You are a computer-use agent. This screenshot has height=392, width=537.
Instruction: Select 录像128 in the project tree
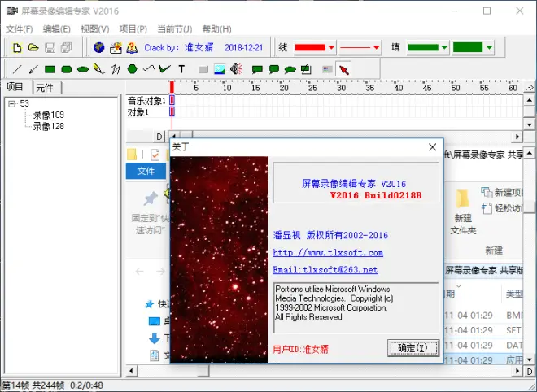tap(48, 126)
